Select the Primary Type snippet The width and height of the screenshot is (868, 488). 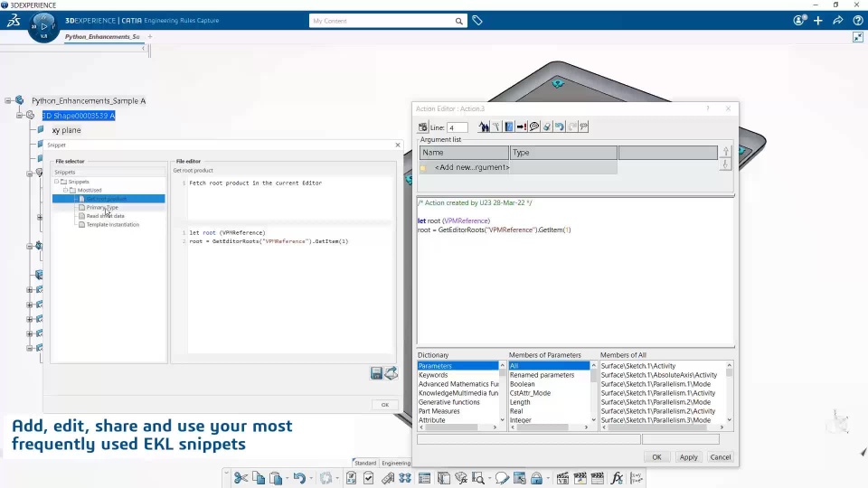coord(102,208)
